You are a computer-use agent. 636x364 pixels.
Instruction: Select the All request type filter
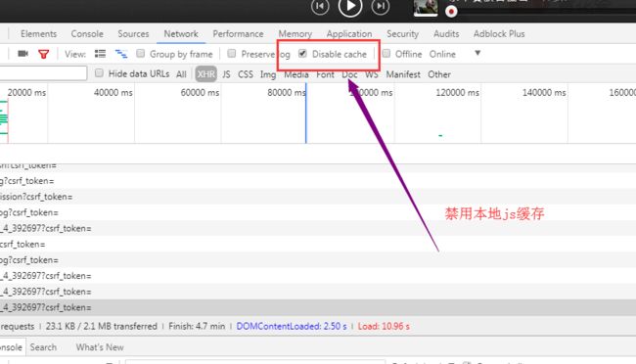[181, 74]
